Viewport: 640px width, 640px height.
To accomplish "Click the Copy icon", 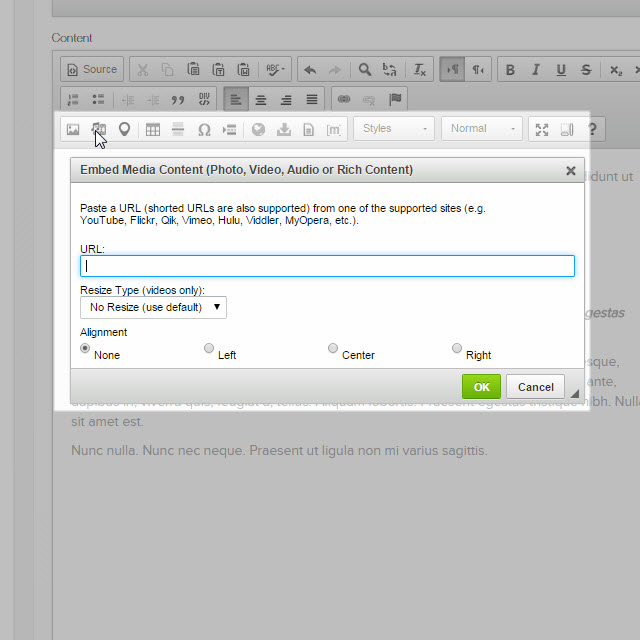I will click(167, 70).
